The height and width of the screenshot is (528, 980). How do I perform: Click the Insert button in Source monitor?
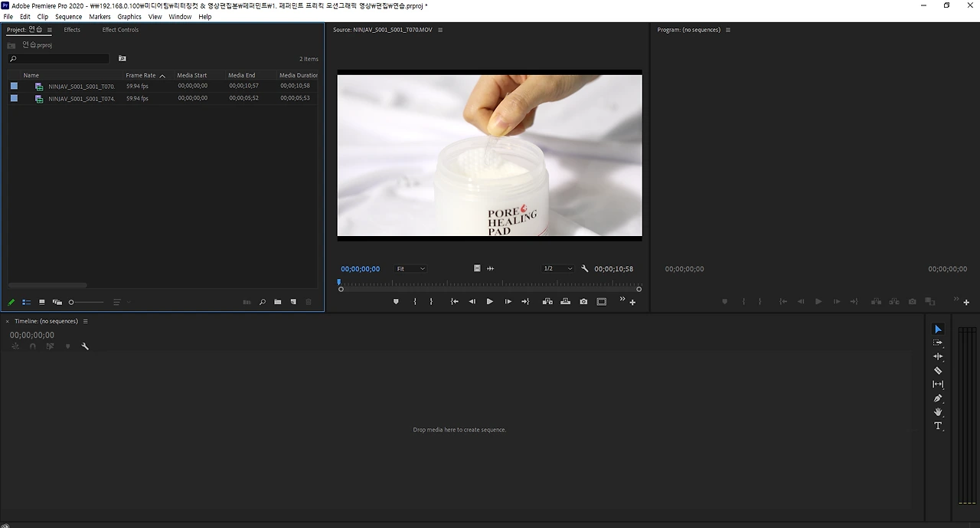point(547,302)
